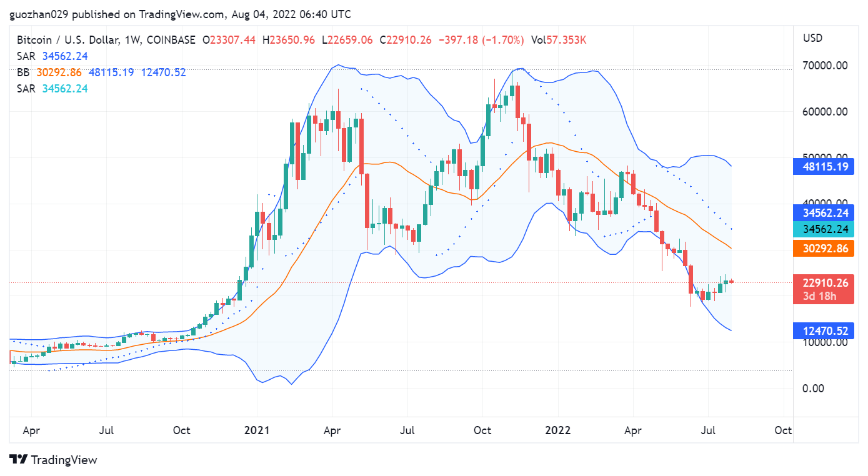Click the Vol 57.353K value in header
Screen dimensions: 868x476
558,40
